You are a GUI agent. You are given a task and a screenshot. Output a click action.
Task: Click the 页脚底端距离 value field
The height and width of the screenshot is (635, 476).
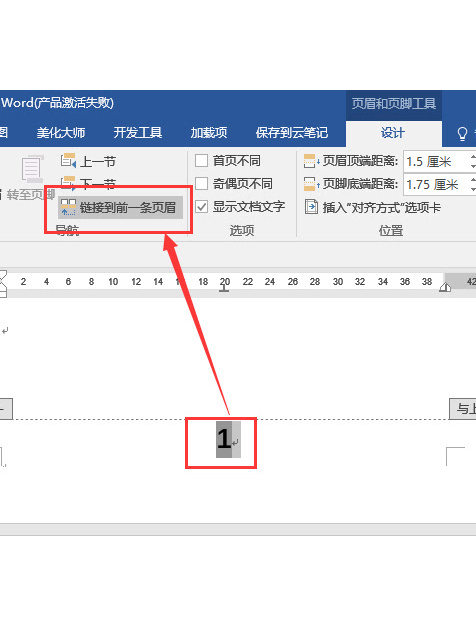[437, 185]
